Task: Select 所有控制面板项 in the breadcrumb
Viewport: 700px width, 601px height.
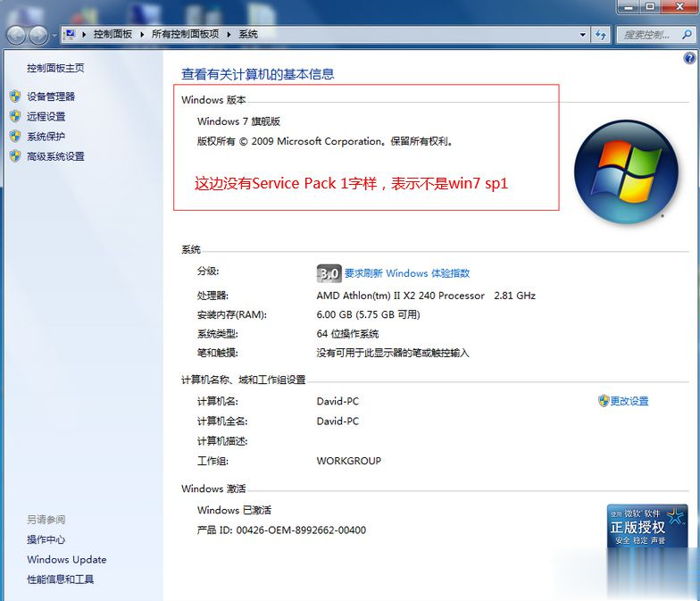Action: click(186, 34)
